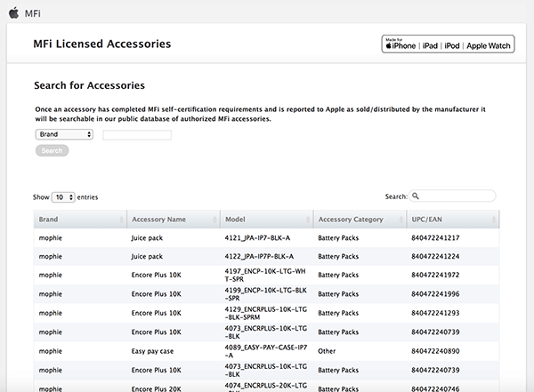This screenshot has height=392, width=534.
Task: Click the accessory search text field
Action: [137, 135]
